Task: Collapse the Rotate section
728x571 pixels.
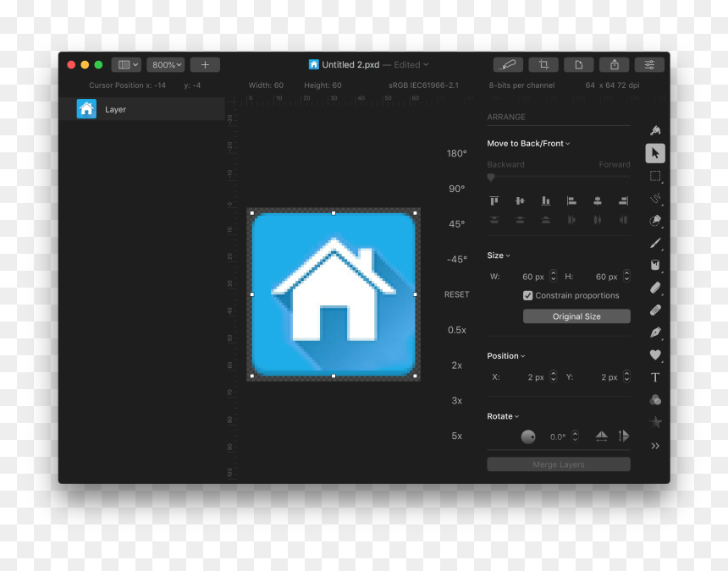Action: (503, 416)
